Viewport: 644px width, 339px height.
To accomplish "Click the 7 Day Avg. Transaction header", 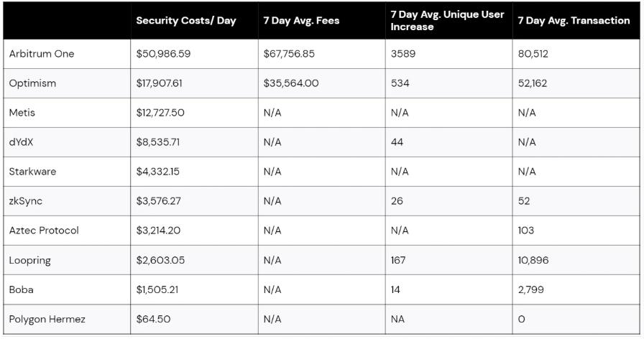I will [572, 21].
